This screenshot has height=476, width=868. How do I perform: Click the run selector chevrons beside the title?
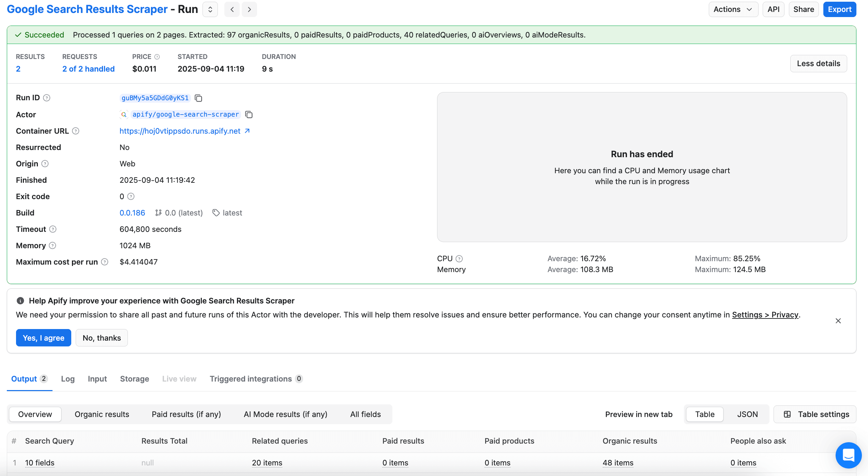(x=210, y=9)
